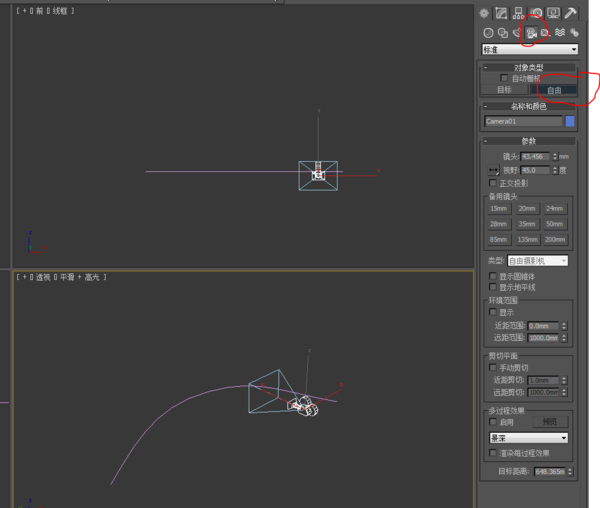Viewport: 600px width, 508px height.
Task: Open the Motion command panel tab
Action: 536,13
